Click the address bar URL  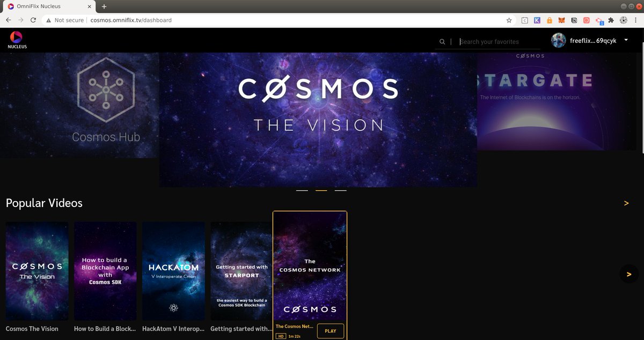pos(130,20)
